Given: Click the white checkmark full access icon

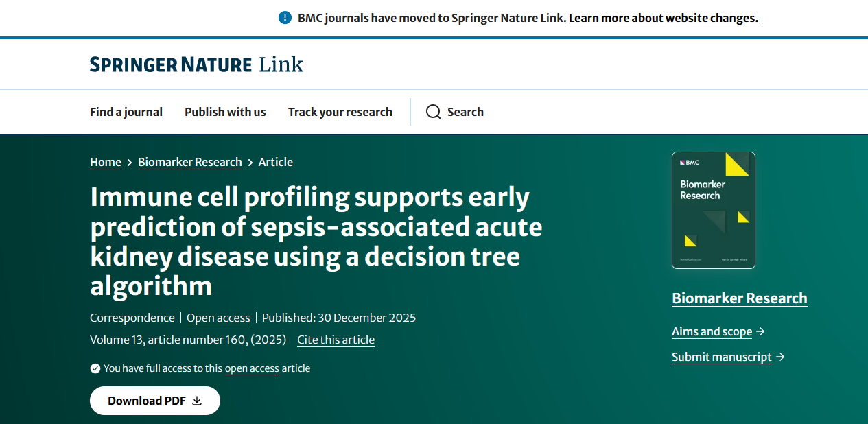Looking at the screenshot, I should pos(95,368).
